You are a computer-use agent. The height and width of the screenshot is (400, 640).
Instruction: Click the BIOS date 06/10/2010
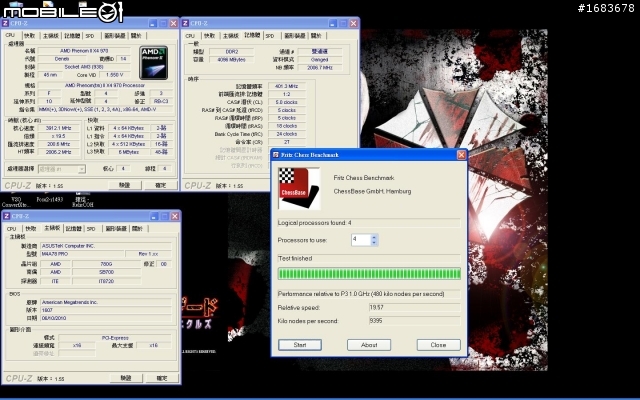click(106, 318)
